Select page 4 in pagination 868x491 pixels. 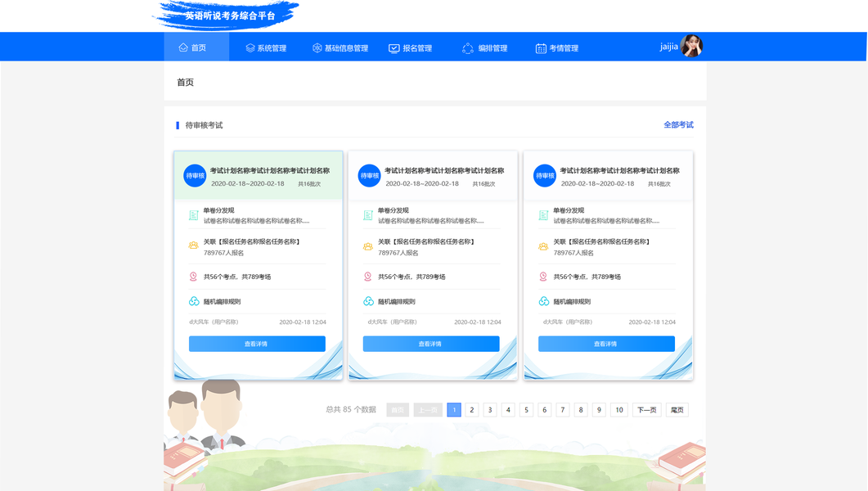(x=508, y=410)
